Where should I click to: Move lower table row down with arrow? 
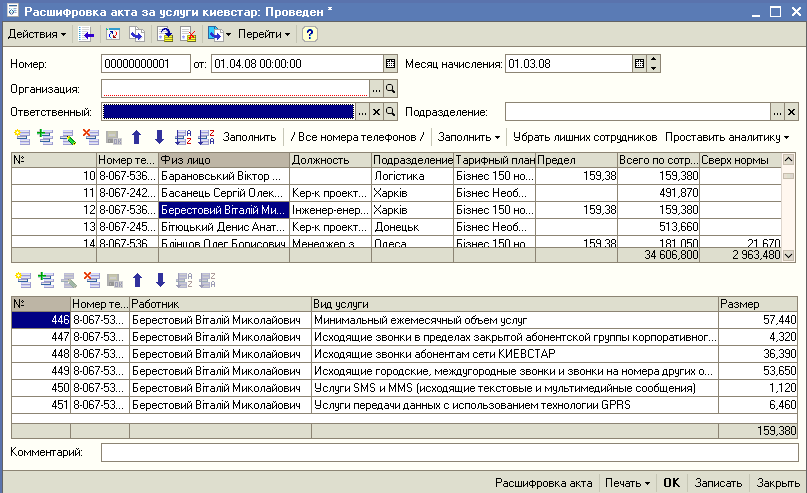(x=160, y=280)
